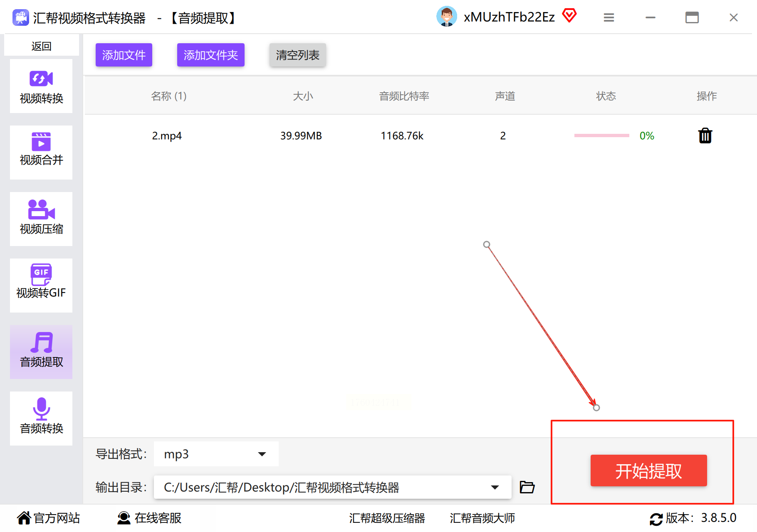This screenshot has height=532, width=757.
Task: Click the red VIP diamond icon
Action: (x=569, y=16)
